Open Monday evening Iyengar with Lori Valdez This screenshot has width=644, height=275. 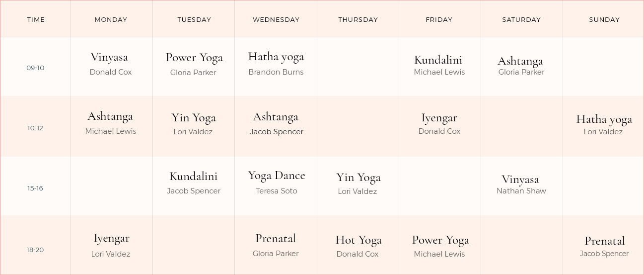tap(111, 239)
